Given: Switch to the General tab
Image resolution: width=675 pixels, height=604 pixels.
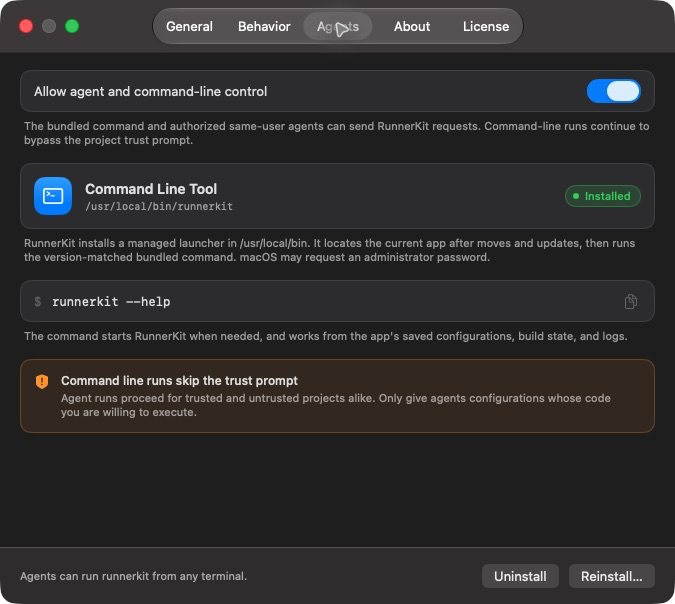Looking at the screenshot, I should [189, 27].
